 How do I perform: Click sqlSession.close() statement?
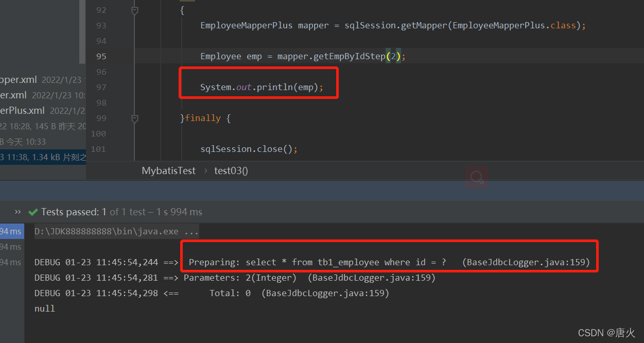pos(249,149)
